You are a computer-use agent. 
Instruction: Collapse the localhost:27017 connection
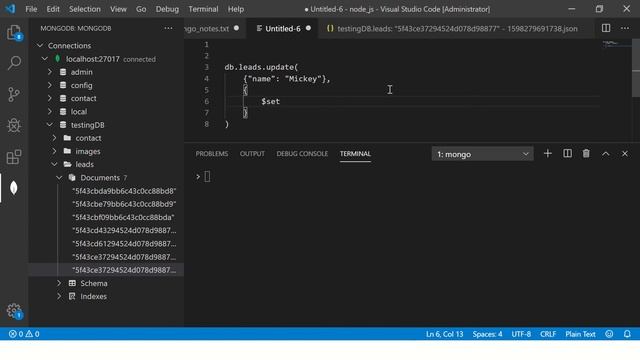click(x=44, y=59)
